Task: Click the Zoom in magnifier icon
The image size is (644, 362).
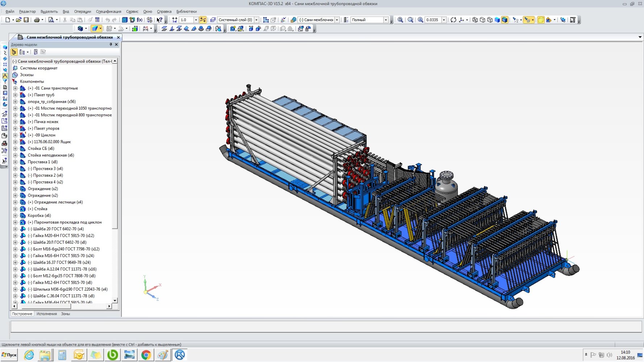Action: click(420, 20)
